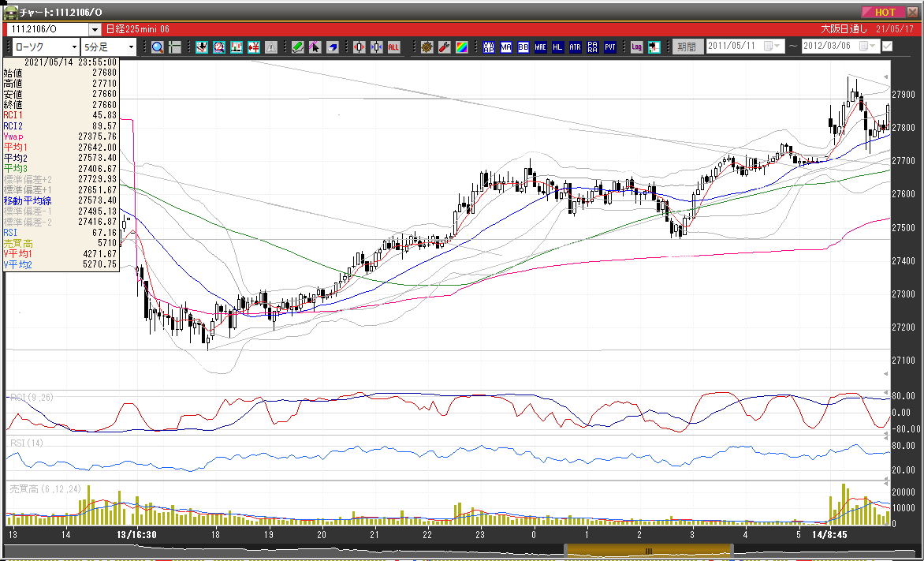Toggle the checkbox beside the end date
924x561 pixels.
point(887,47)
